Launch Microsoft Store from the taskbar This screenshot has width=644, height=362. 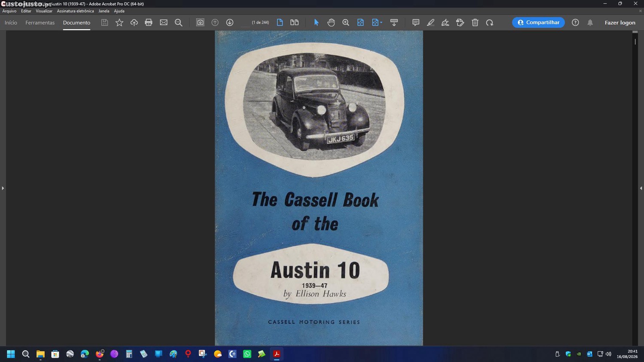tap(55, 354)
